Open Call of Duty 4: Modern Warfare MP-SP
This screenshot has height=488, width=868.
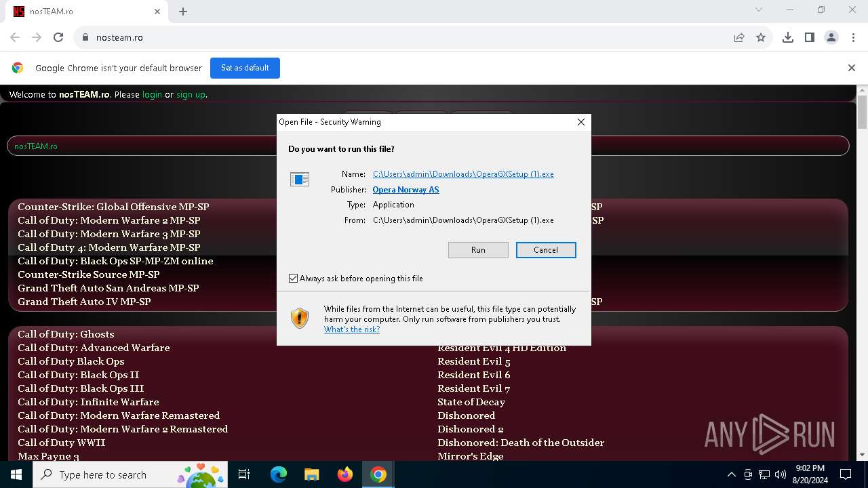pyautogui.click(x=109, y=247)
